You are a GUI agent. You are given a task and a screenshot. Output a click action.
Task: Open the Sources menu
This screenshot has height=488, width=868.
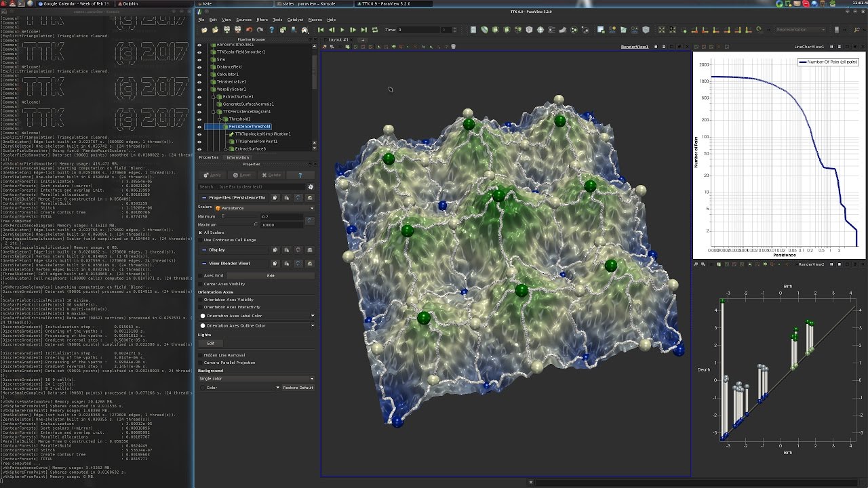point(243,20)
